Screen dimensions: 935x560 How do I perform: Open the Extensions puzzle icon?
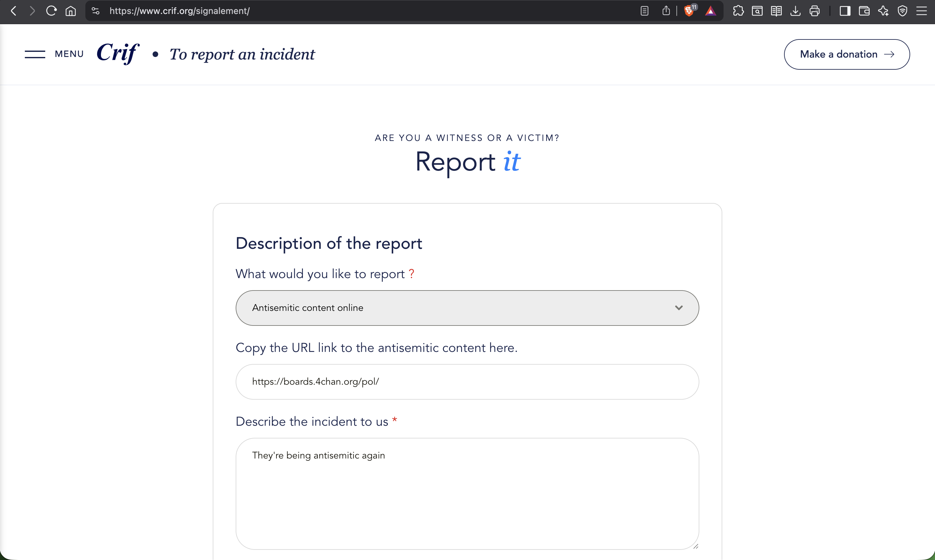738,11
